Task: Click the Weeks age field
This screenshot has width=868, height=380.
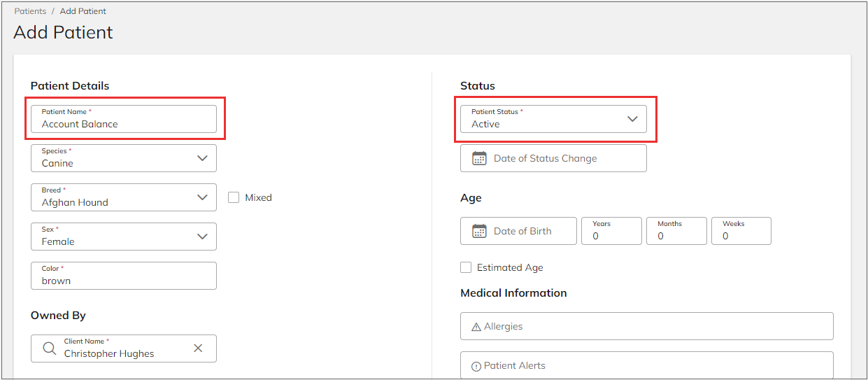Action: tap(741, 231)
